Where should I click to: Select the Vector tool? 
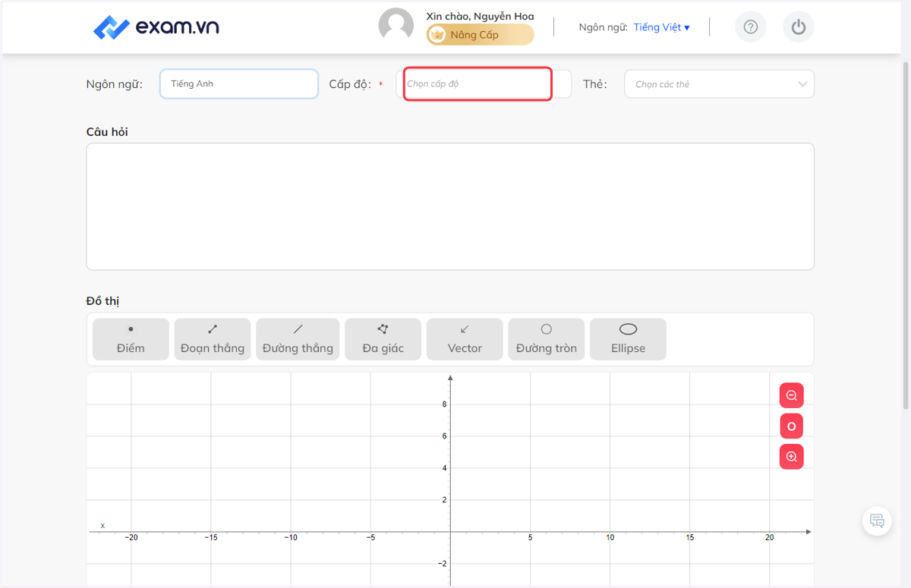465,339
